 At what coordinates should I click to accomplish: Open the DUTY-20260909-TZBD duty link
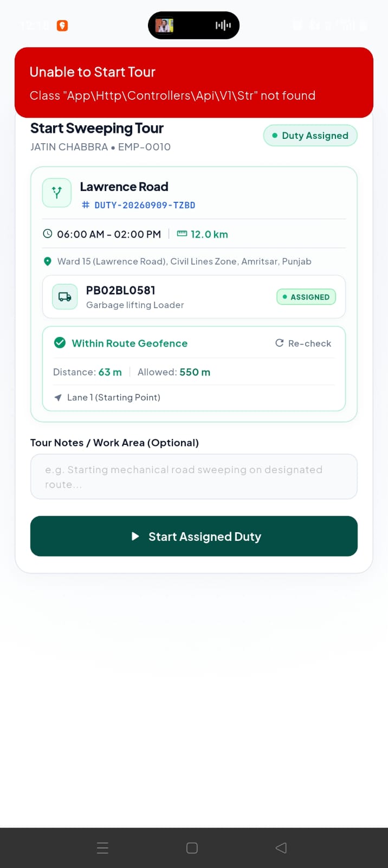pos(145,205)
